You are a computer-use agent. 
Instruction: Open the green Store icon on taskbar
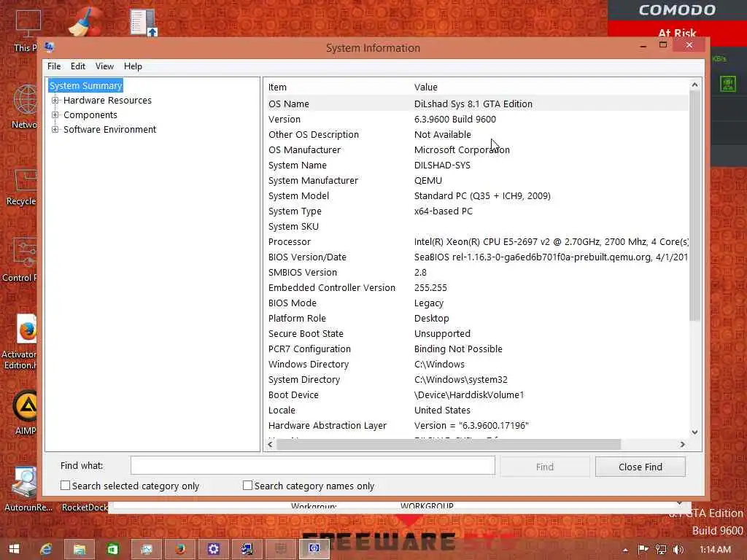(113, 549)
